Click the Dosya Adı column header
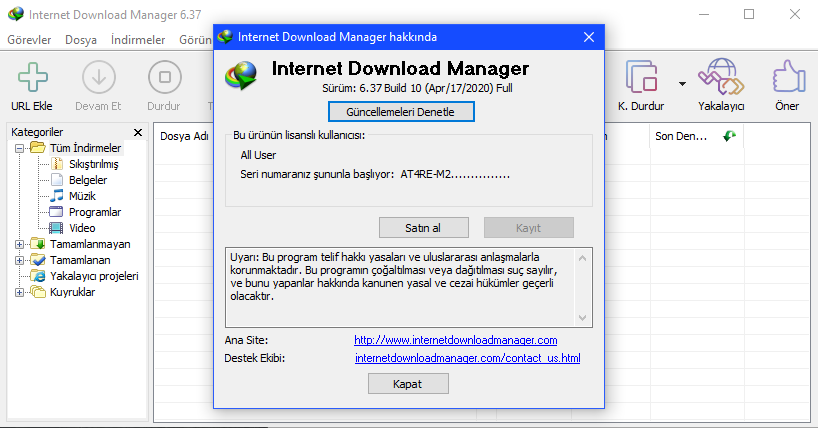 (184, 136)
